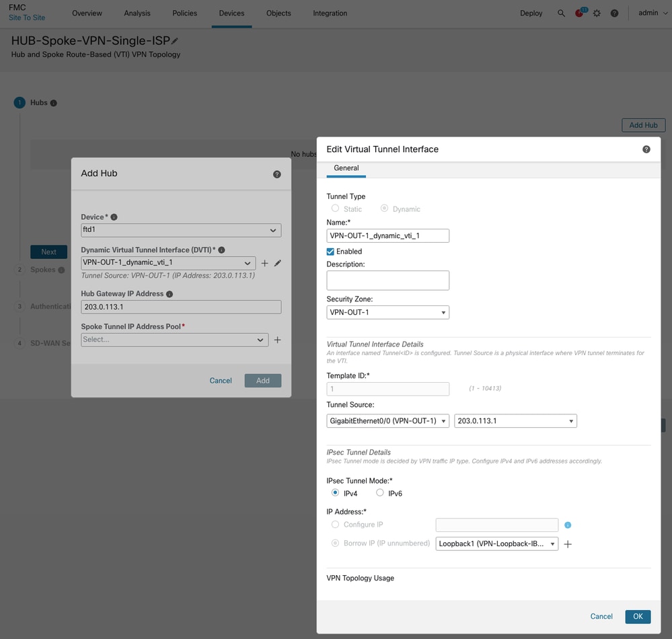Click plus icon beside Borrow IP loopback dropdown
672x639 pixels.
(x=568, y=544)
